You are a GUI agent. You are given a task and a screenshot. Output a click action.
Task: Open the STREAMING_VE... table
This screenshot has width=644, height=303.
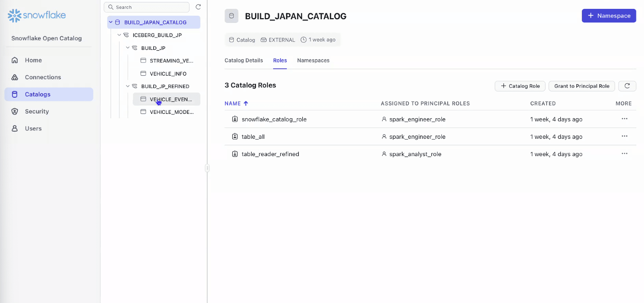(x=171, y=61)
